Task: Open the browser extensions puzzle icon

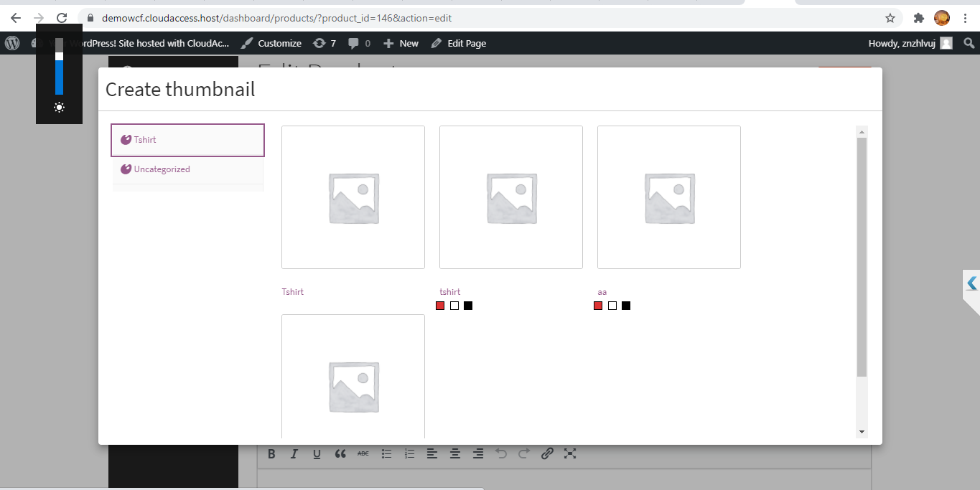Action: pos(919,18)
